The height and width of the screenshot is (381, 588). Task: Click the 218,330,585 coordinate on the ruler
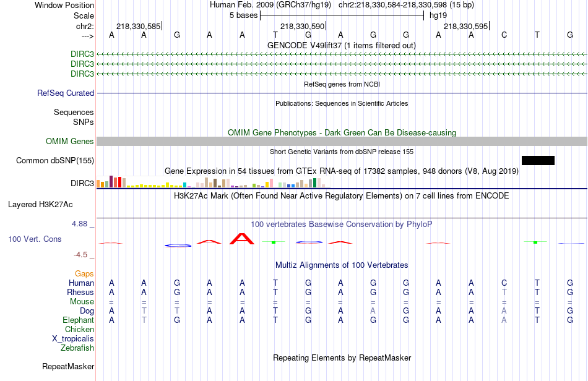[138, 26]
